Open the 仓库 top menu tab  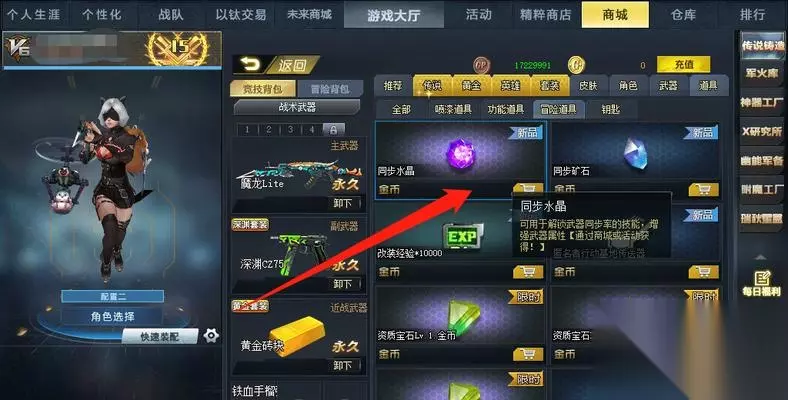(683, 15)
